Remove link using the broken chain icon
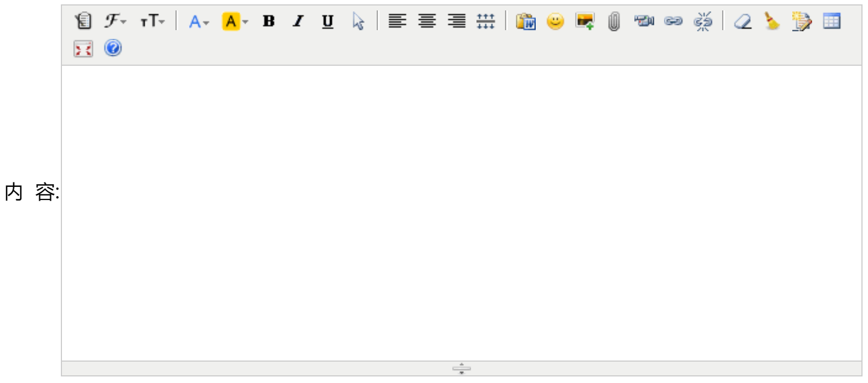This screenshot has width=868, height=383. coord(703,21)
